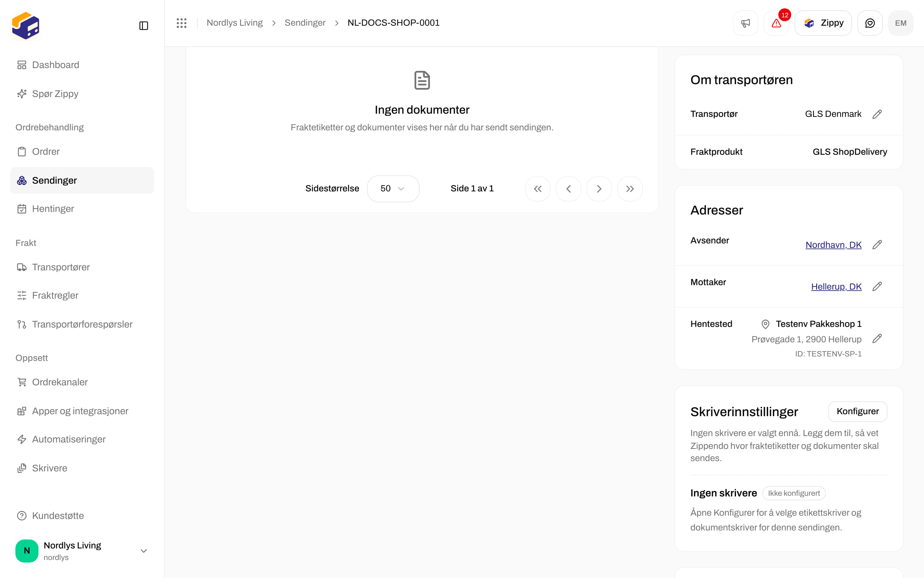This screenshot has width=924, height=578.
Task: Click the Nordlys Living N avatar
Action: [x=27, y=550]
